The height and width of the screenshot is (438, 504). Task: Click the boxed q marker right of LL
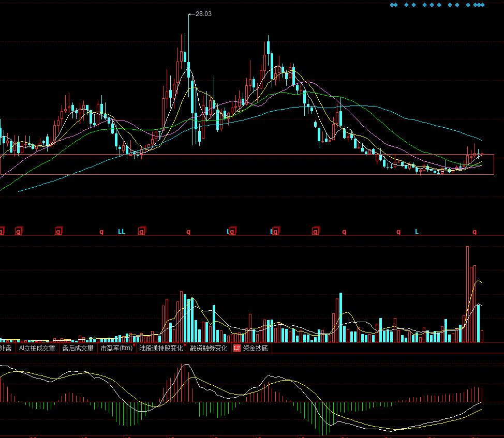[x=142, y=232]
